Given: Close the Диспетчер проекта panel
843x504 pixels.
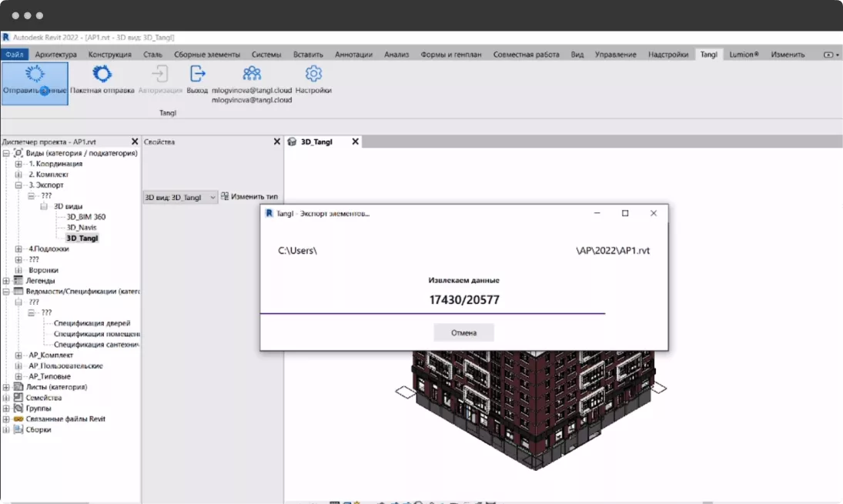Looking at the screenshot, I should pyautogui.click(x=135, y=142).
